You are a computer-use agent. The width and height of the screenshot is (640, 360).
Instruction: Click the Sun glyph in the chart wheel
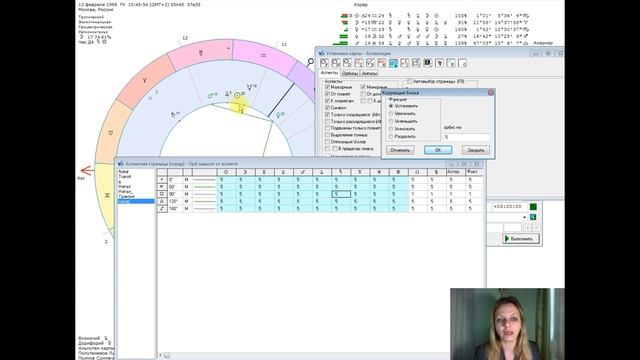coord(237,96)
